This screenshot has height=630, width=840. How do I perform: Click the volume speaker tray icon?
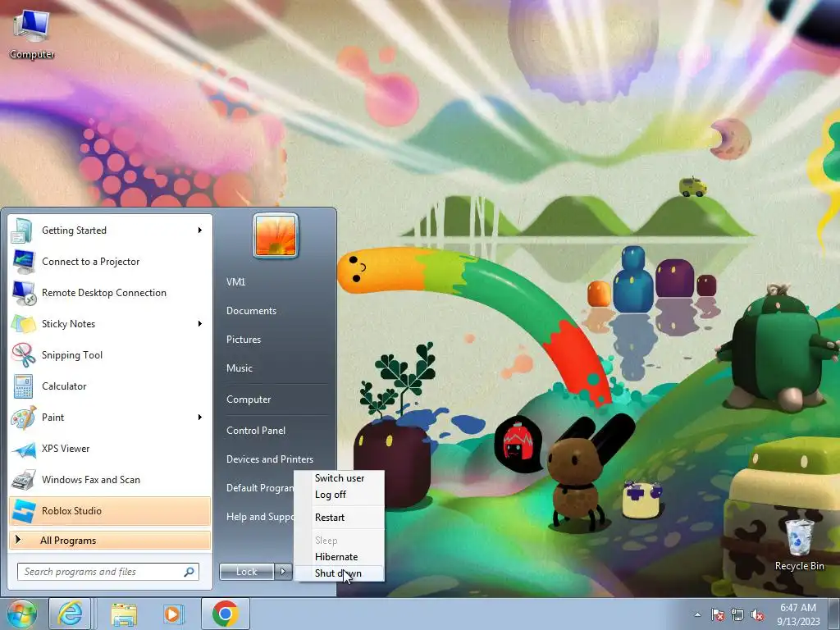click(757, 614)
